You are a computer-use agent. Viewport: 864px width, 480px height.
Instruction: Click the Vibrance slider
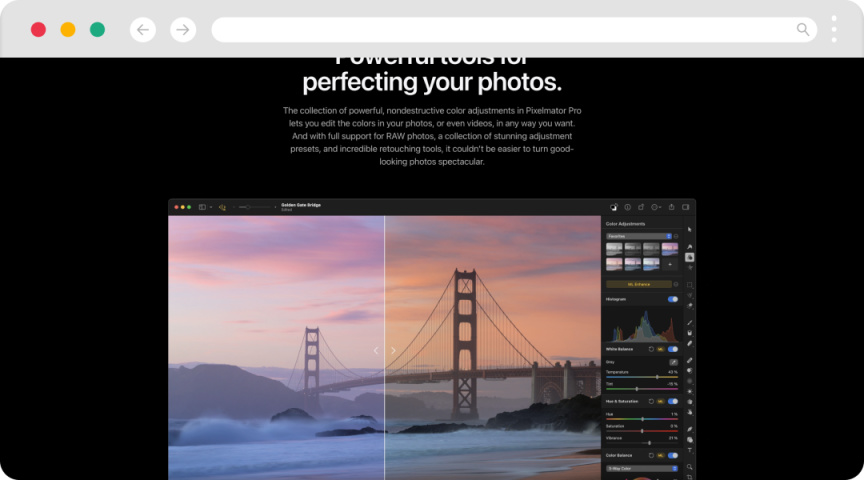[642, 443]
